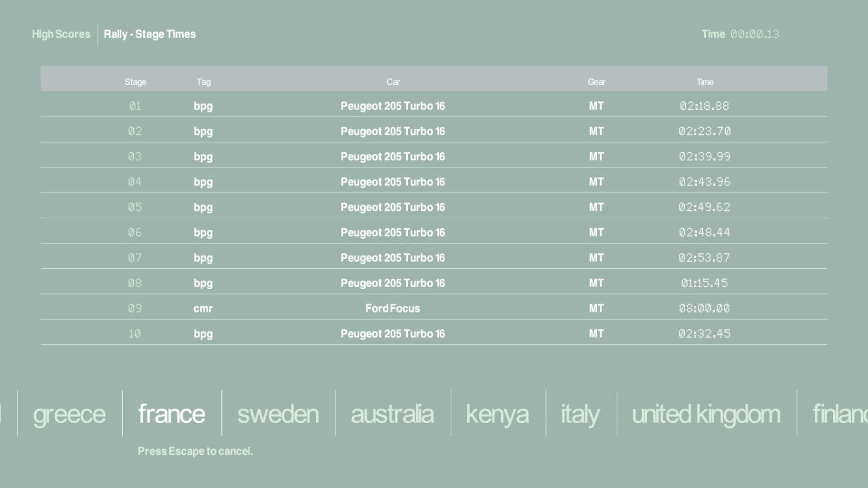Click the Press Escape to cancel hint
868x488 pixels.
coord(195,451)
